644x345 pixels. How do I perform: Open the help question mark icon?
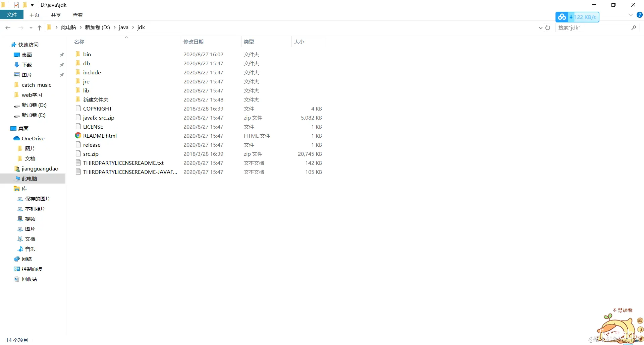pos(640,15)
